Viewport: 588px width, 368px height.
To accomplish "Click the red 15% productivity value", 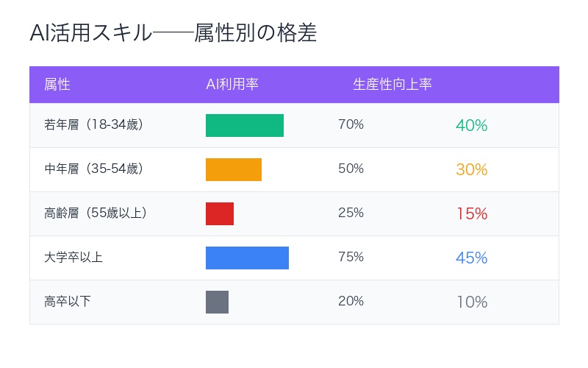I will (471, 214).
